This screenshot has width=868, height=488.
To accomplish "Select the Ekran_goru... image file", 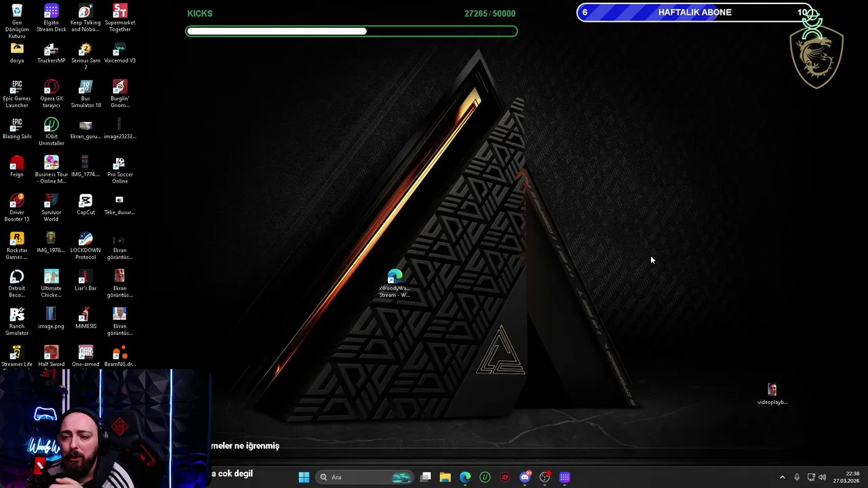I will pos(85,129).
